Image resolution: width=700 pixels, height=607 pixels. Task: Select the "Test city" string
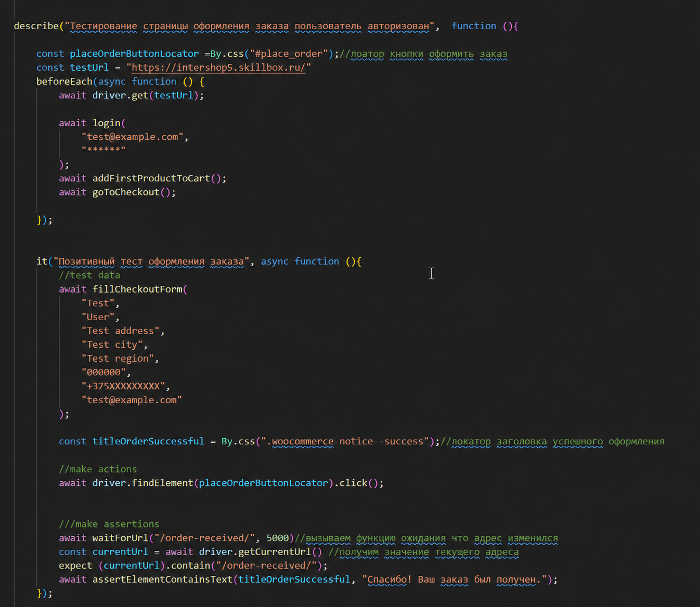[x=112, y=345]
